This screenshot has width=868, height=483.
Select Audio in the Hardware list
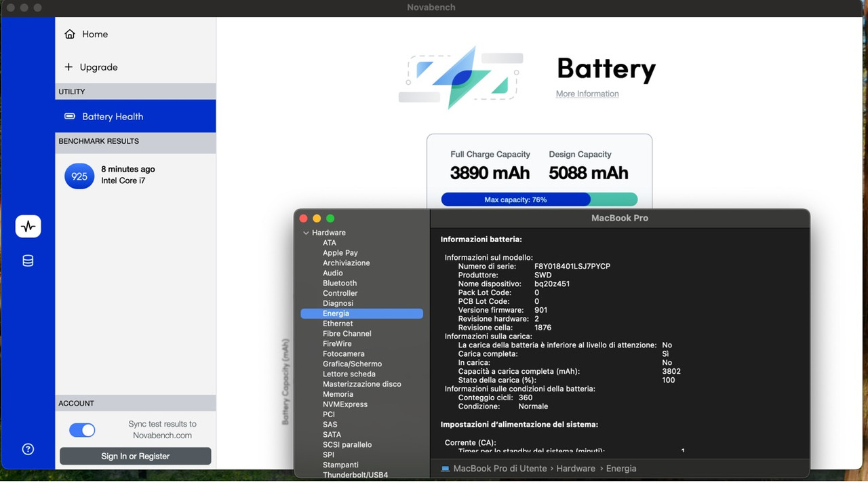[333, 273]
